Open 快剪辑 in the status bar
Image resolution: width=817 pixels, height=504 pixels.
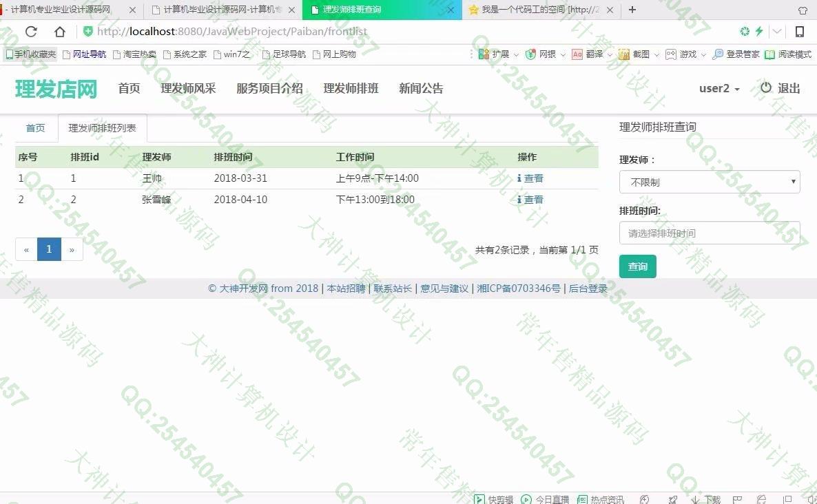click(493, 499)
